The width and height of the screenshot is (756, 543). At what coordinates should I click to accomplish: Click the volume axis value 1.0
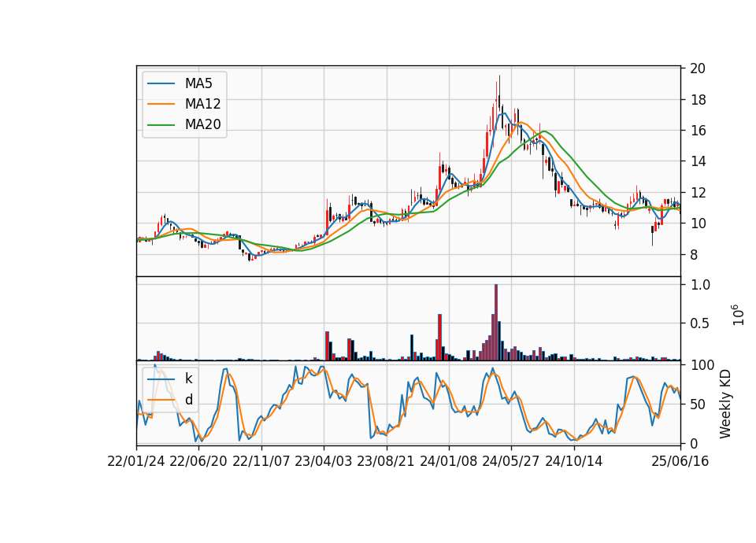[x=700, y=285]
